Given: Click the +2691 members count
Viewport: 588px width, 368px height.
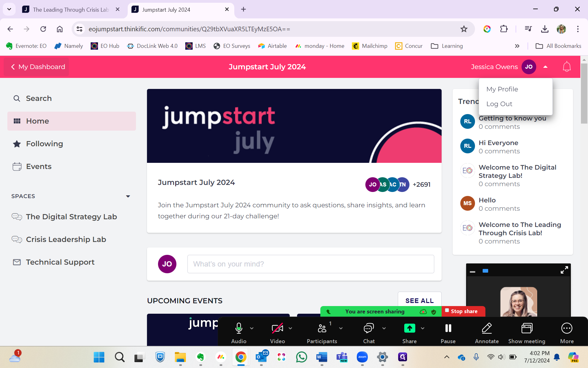Looking at the screenshot, I should (x=421, y=185).
